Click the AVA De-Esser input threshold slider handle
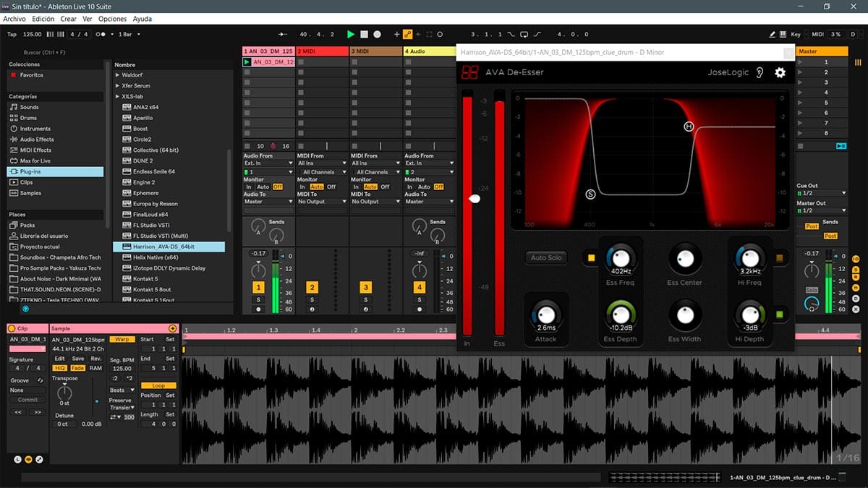 point(475,198)
